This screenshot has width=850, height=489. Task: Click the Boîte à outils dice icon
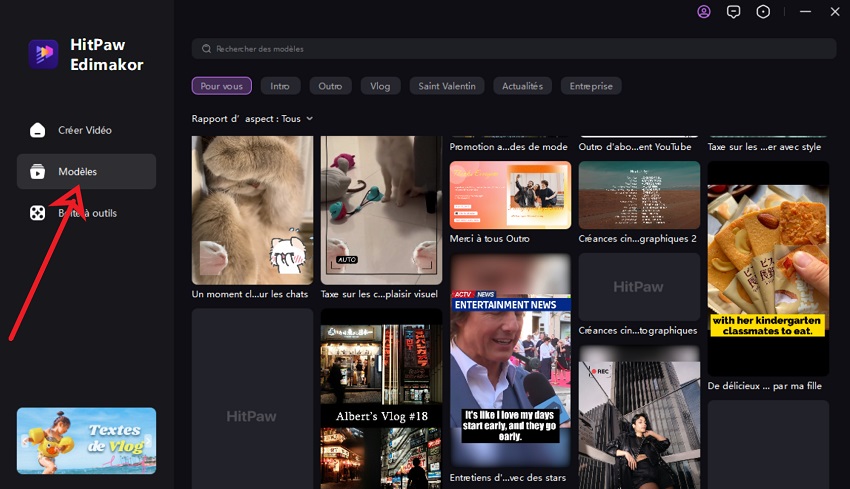(38, 213)
